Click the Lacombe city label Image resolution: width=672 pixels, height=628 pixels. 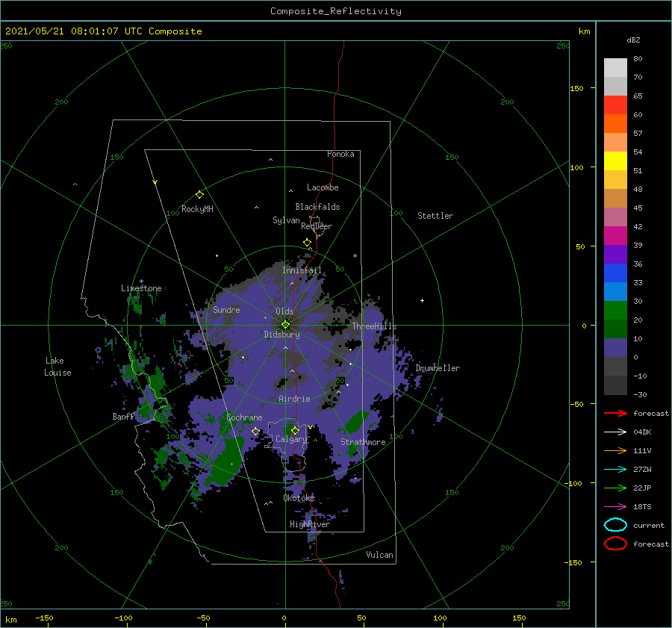point(323,187)
